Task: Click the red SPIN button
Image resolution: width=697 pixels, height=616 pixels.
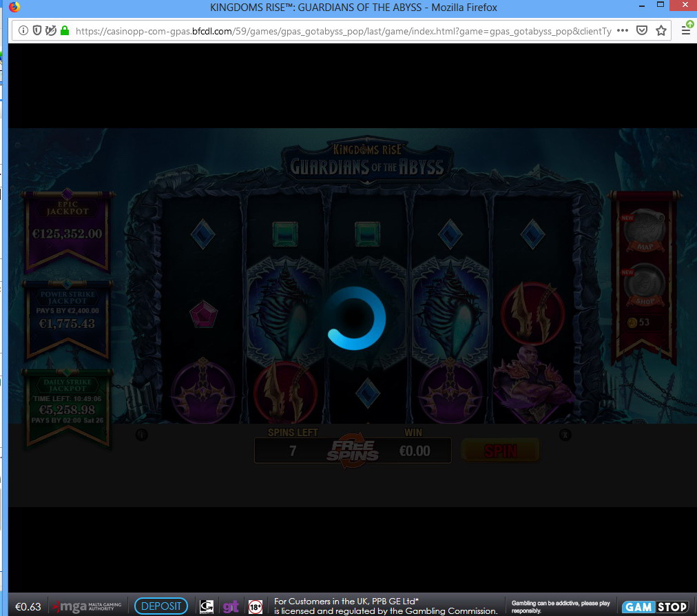Action: click(501, 451)
